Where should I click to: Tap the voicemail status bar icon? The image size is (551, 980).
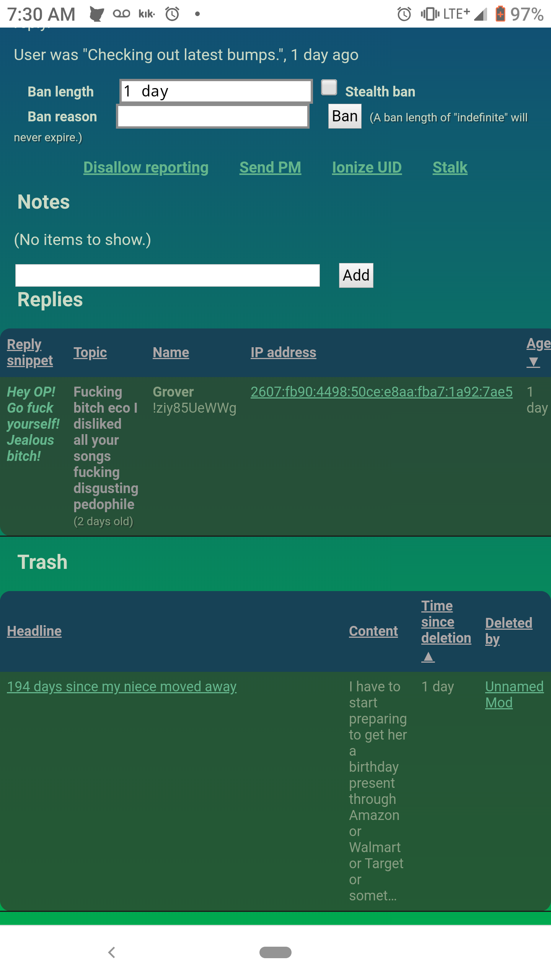pos(121,14)
